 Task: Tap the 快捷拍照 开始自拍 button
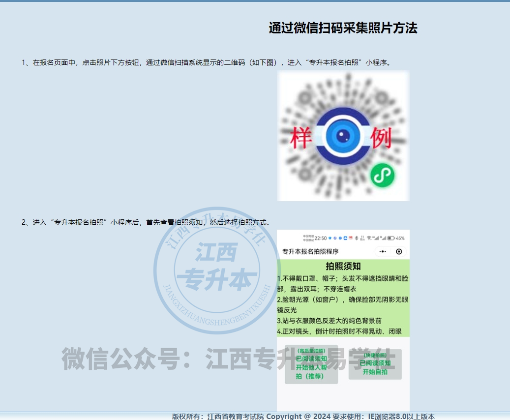(x=375, y=364)
